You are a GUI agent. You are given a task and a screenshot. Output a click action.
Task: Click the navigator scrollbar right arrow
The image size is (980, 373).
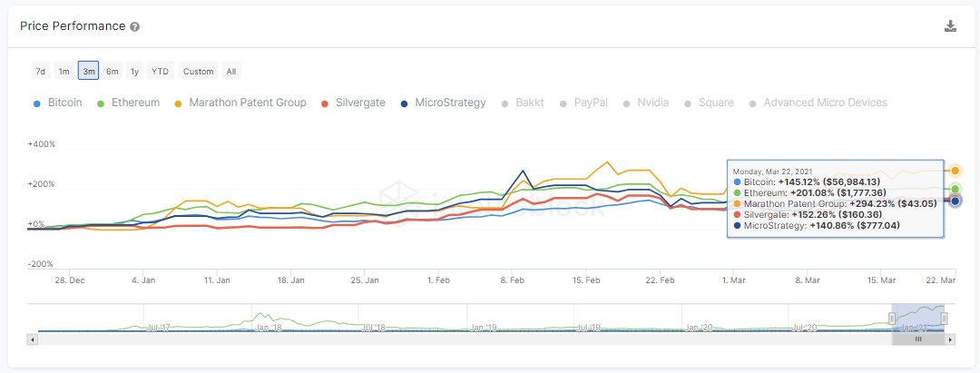(x=951, y=339)
